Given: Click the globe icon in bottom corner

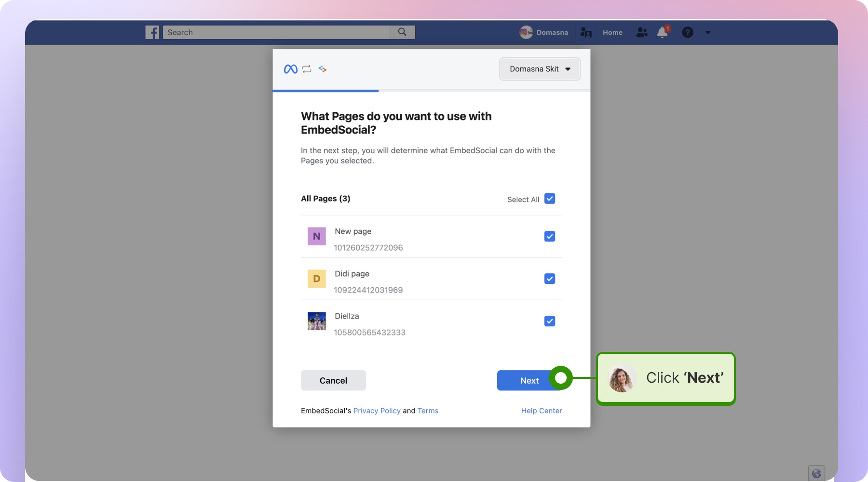Looking at the screenshot, I should (816, 473).
